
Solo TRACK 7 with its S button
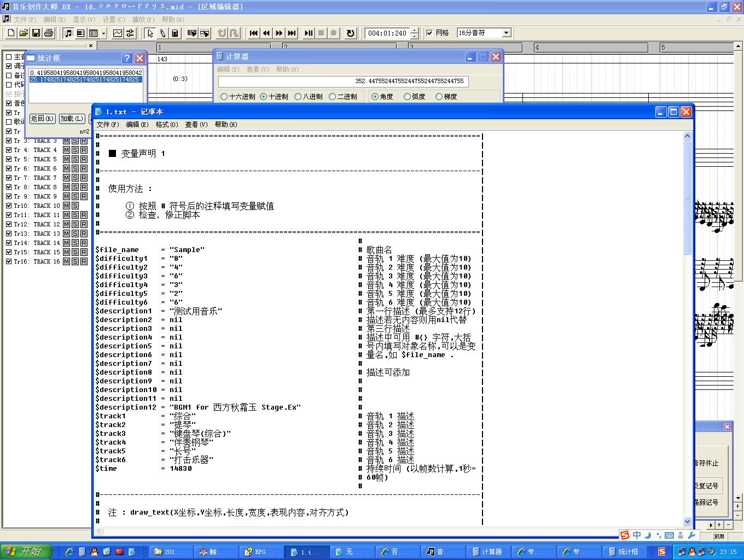(75, 178)
